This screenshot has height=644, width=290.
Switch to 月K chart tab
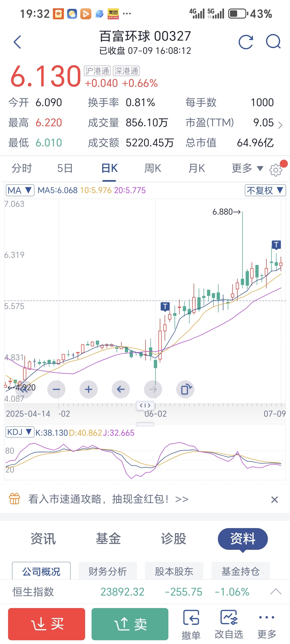coord(197,169)
